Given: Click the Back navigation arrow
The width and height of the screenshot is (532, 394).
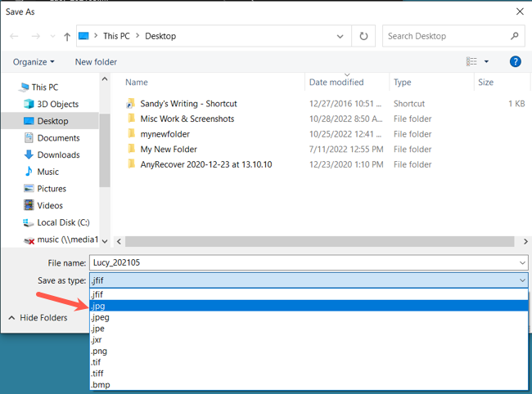Looking at the screenshot, I should [14, 36].
